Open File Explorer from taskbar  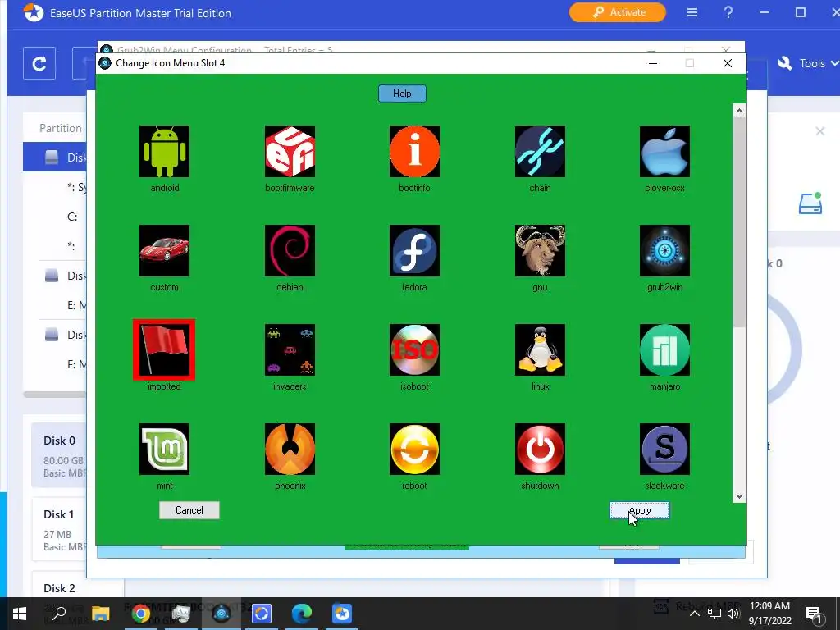coord(100,614)
